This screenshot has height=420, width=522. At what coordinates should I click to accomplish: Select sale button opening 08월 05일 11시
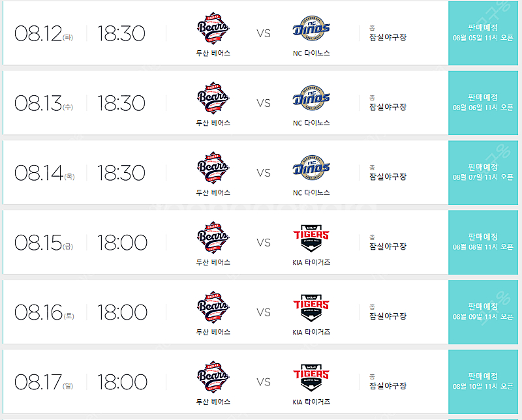483,33
